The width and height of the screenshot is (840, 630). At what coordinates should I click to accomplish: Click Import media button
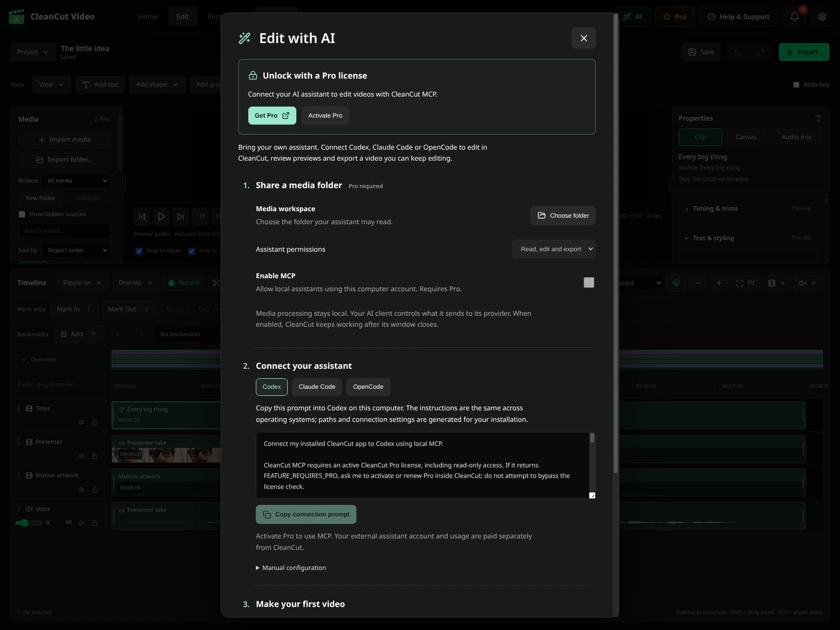click(x=65, y=140)
